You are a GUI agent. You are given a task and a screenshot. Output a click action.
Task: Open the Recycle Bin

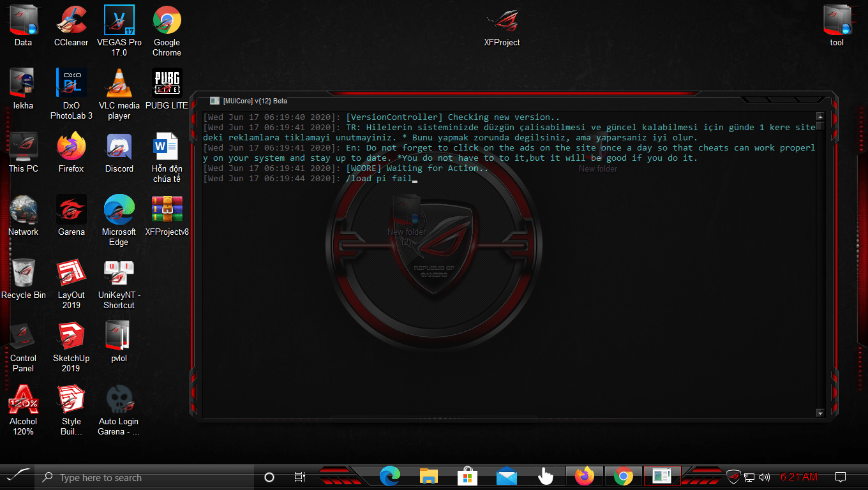click(23, 279)
